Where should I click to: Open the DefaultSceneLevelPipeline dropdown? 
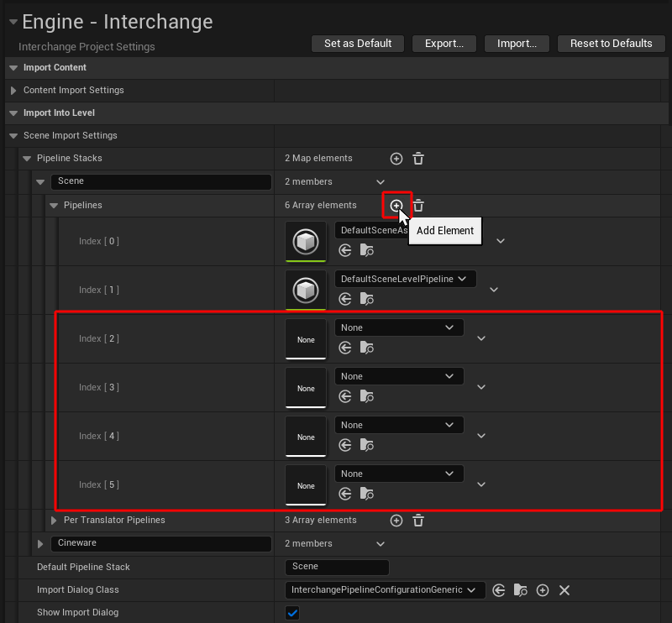tap(405, 279)
